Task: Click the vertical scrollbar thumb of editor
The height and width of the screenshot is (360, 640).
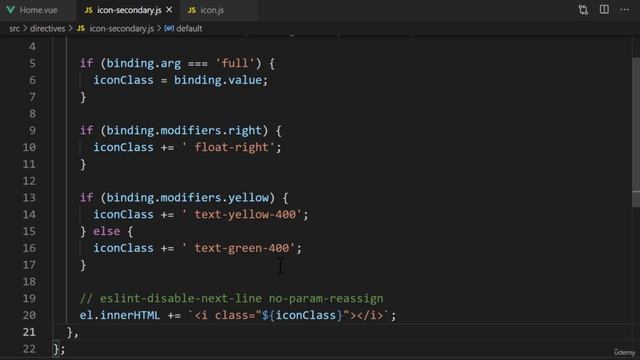Action: point(636,133)
